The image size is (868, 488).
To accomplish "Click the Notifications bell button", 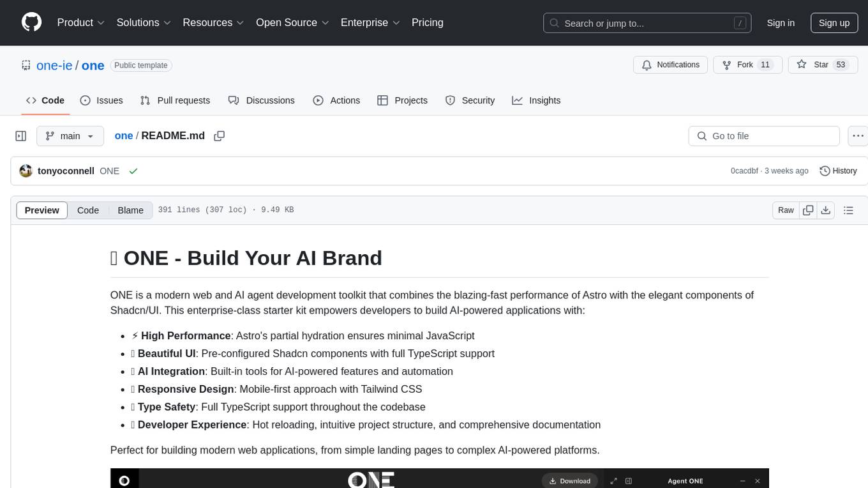I will [x=670, y=65].
